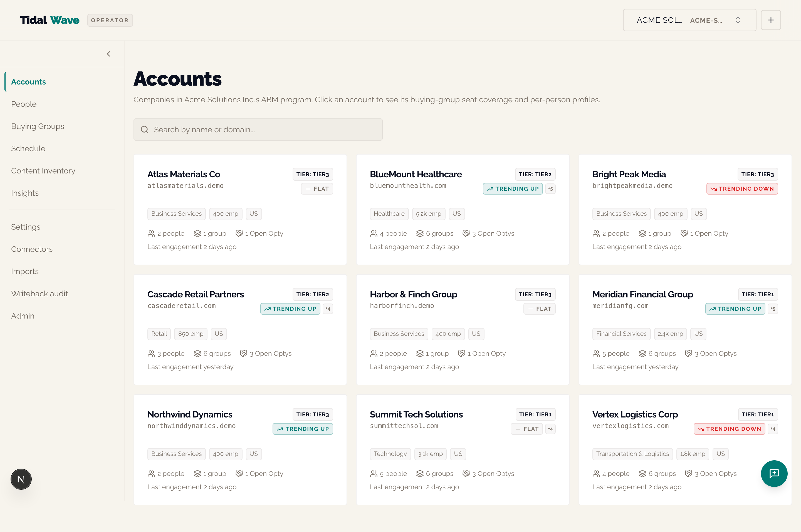Click the plus button in header
Viewport: 801px width, 532px height.
[x=771, y=20]
